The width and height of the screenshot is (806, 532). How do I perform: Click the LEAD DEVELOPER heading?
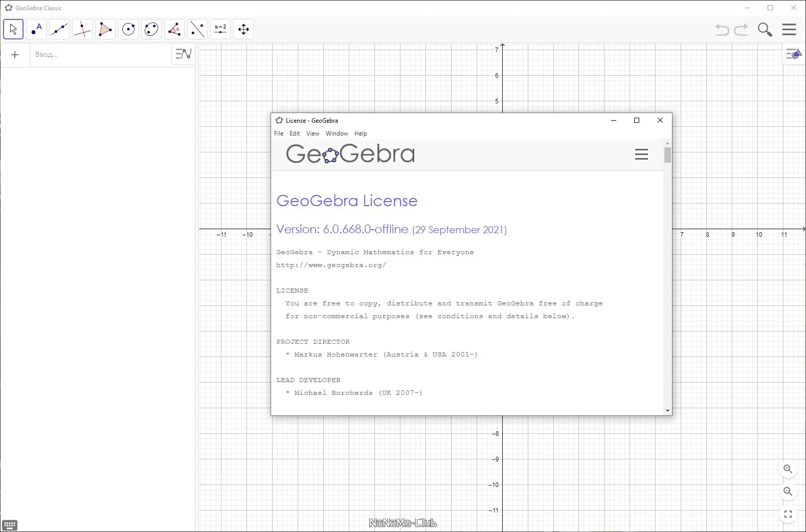click(308, 380)
